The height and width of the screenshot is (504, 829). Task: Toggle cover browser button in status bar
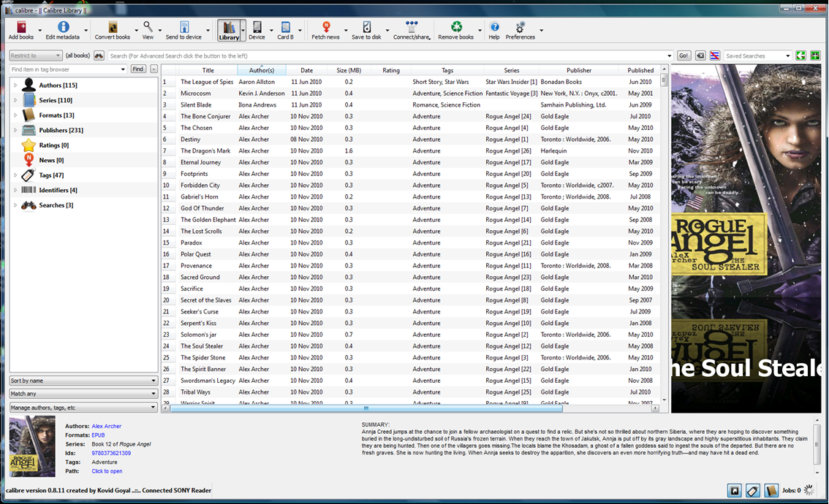(735, 491)
